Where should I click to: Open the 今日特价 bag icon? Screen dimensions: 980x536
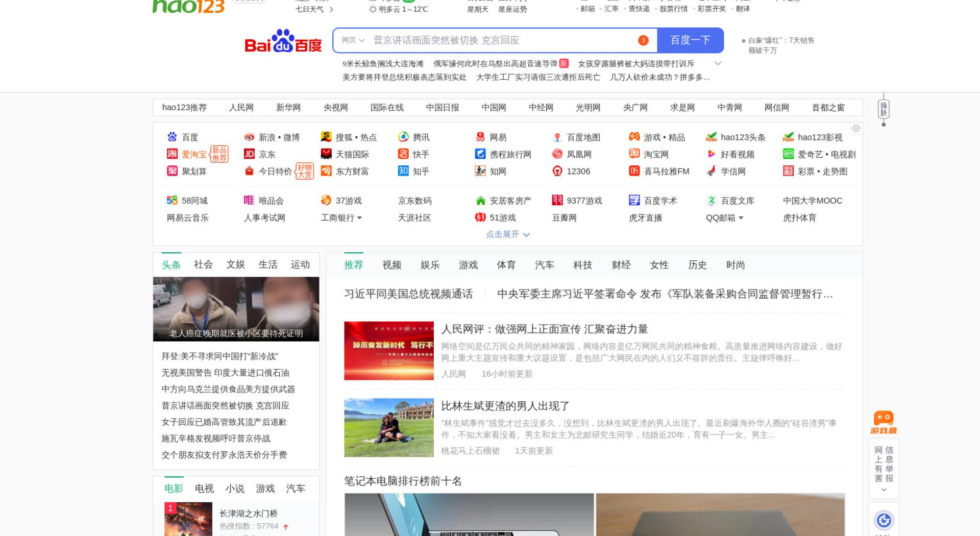tap(249, 171)
